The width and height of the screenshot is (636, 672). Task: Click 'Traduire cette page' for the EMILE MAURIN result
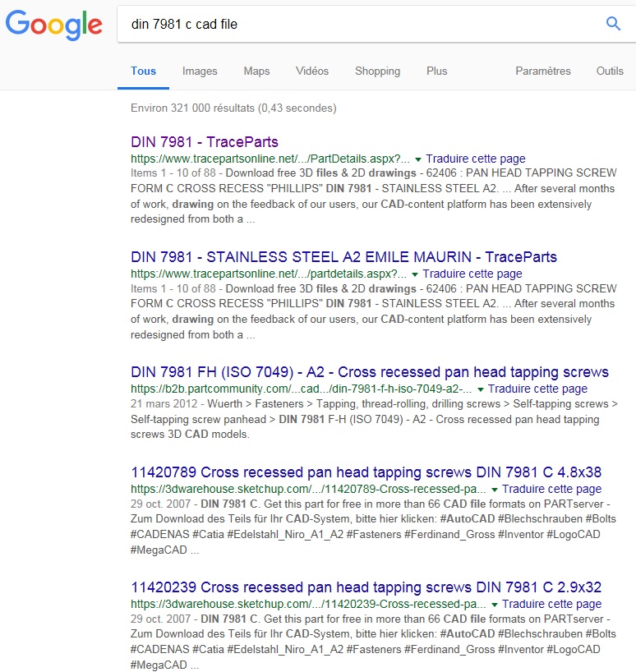point(472,274)
